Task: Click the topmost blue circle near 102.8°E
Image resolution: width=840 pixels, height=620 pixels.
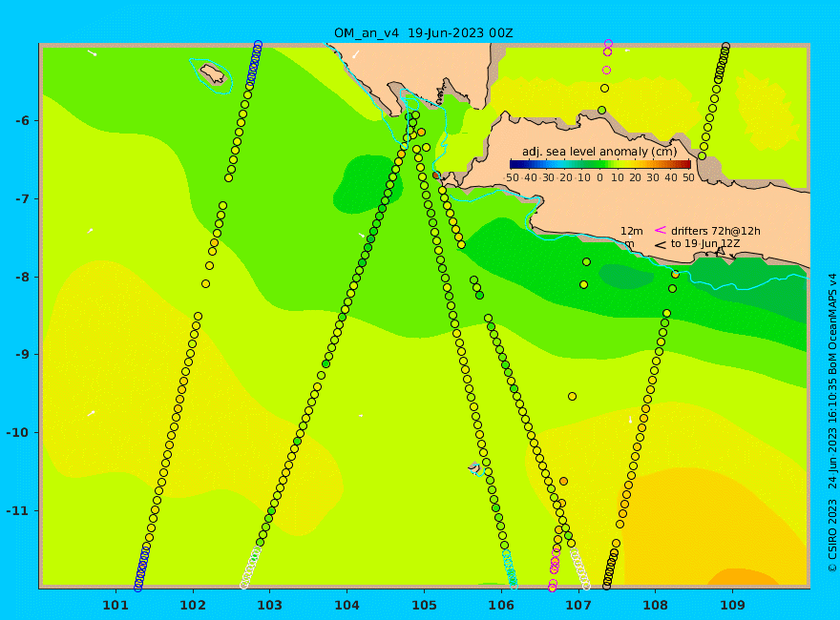Action: pos(258,45)
